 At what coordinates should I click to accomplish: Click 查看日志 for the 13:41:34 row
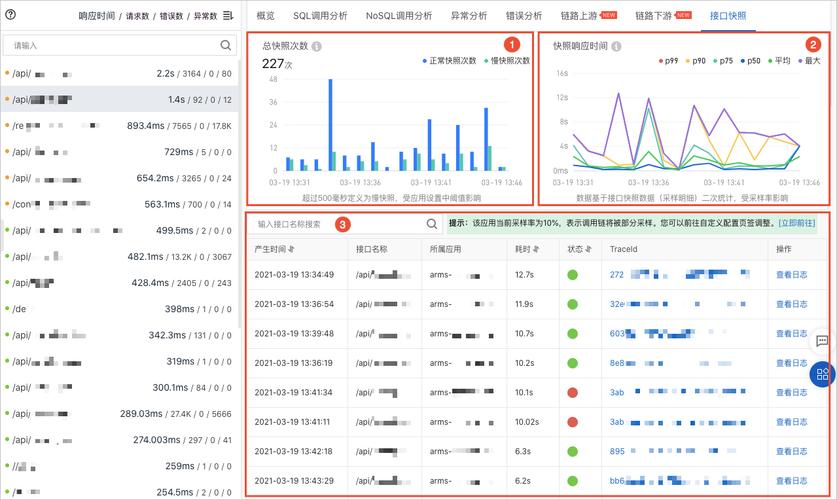tap(792, 392)
